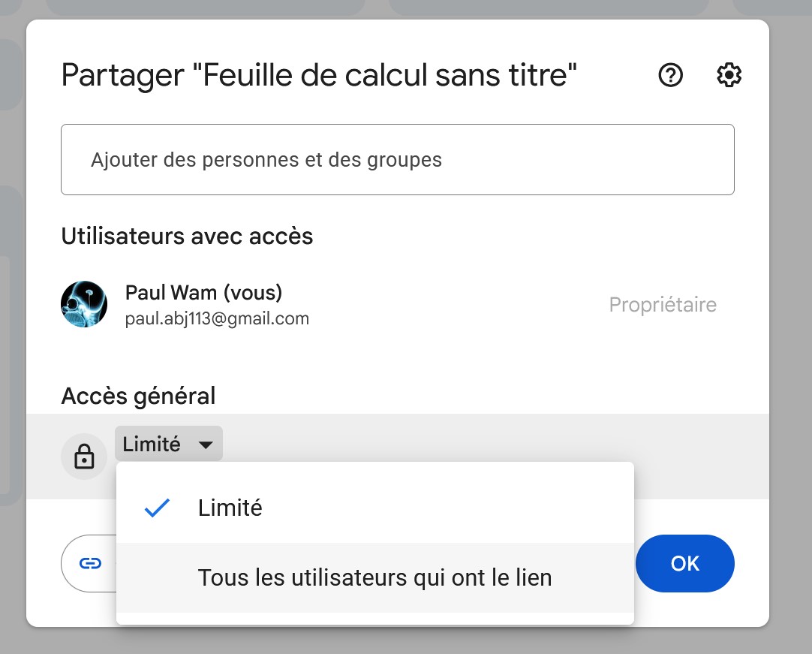812x654 pixels.
Task: Open the help question mark icon
Action: coord(671,76)
